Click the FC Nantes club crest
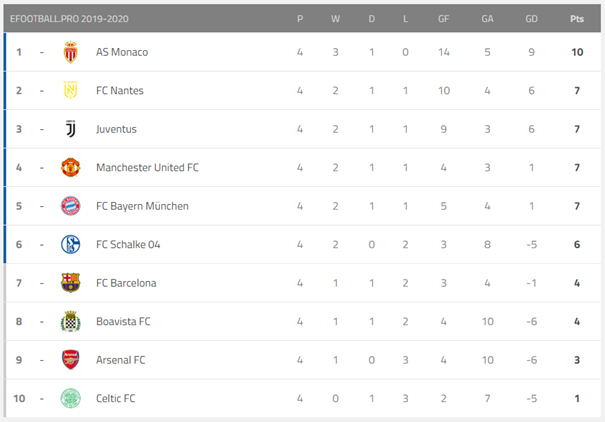The image size is (605, 422). (70, 91)
